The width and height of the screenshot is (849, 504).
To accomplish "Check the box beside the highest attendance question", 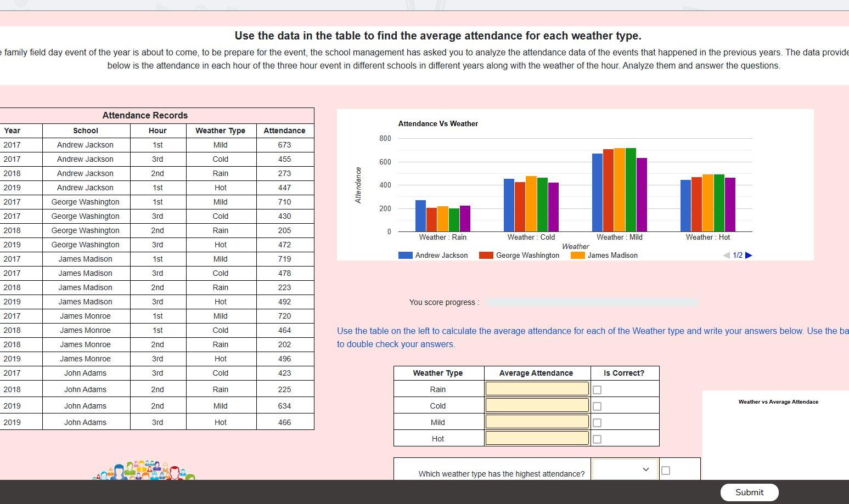I will 666,469.
